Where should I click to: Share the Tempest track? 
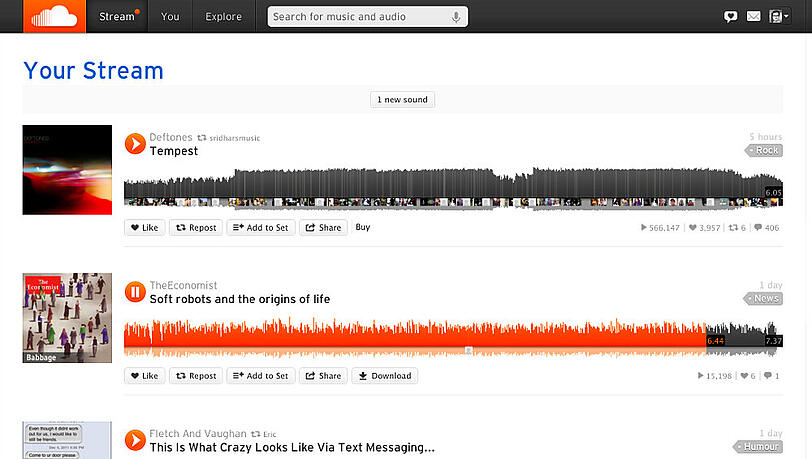click(x=323, y=227)
